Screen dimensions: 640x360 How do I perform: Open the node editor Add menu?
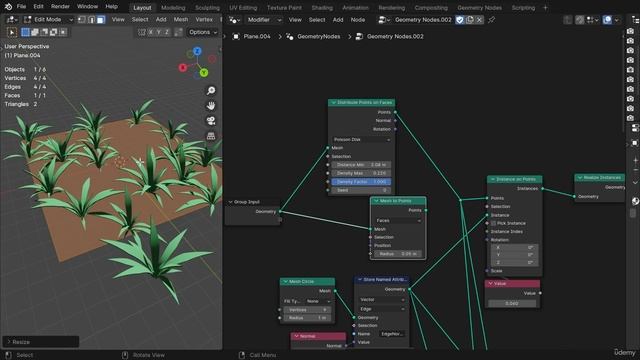(338, 20)
